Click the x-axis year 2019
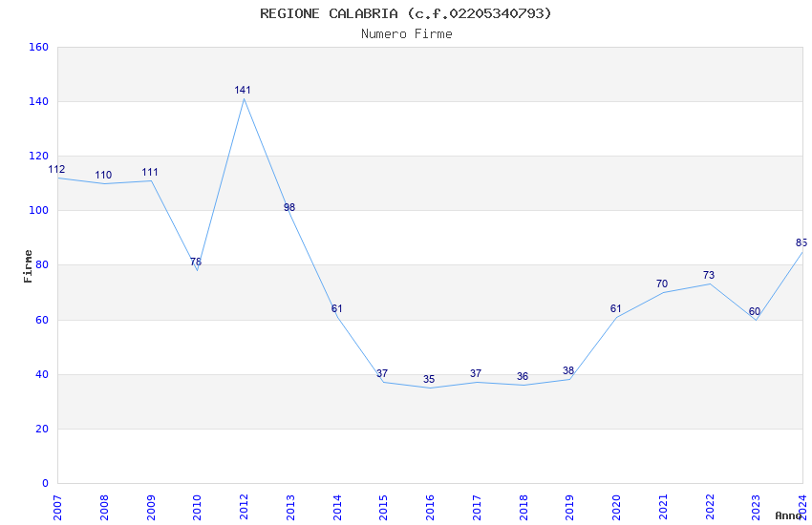Image resolution: width=812 pixels, height=525 pixels. [570, 508]
